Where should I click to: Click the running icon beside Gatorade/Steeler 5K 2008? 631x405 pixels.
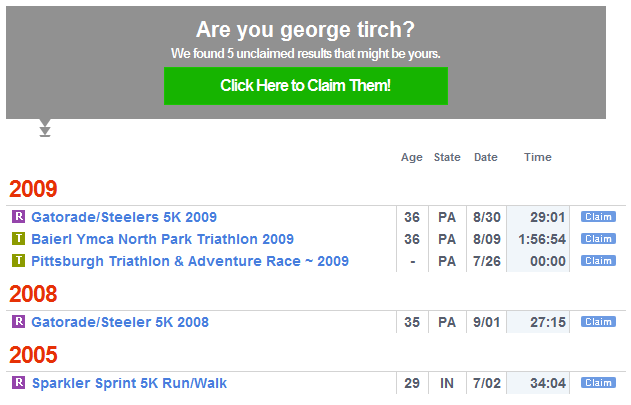(x=18, y=322)
